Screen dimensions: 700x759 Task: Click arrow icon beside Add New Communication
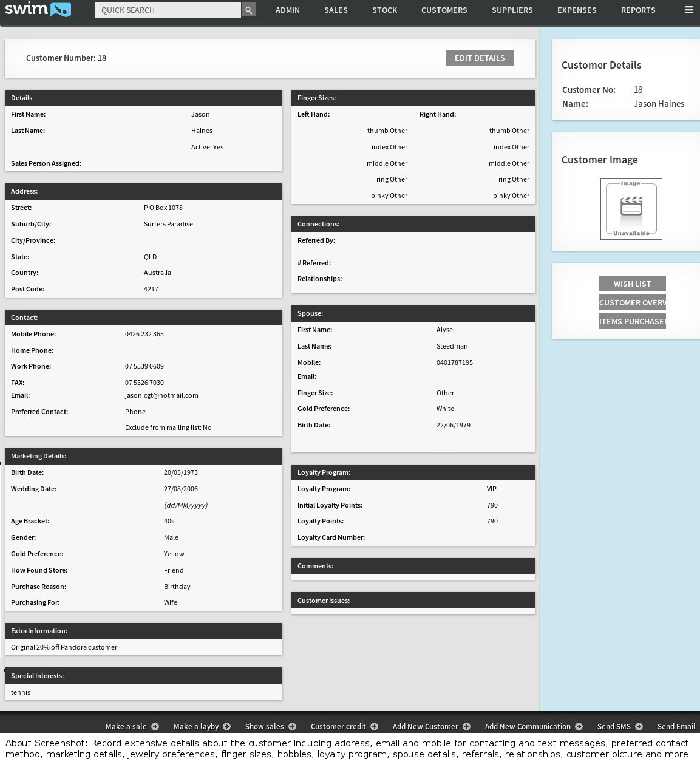(579, 727)
